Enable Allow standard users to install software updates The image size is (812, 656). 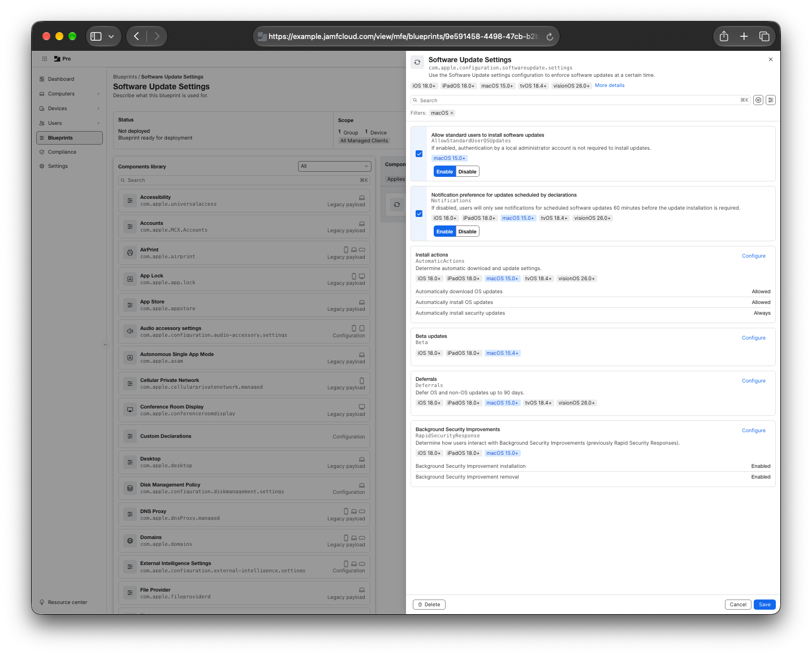[x=444, y=172]
